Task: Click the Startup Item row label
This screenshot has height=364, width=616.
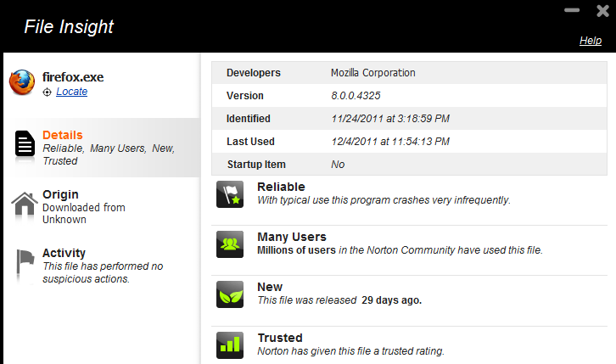Action: pyautogui.click(x=256, y=164)
